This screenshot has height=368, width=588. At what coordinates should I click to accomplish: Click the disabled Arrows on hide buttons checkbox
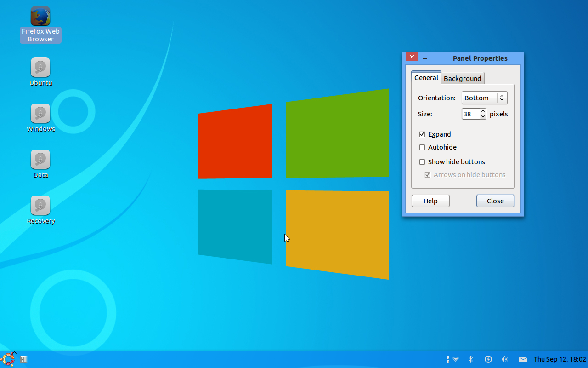[428, 175]
